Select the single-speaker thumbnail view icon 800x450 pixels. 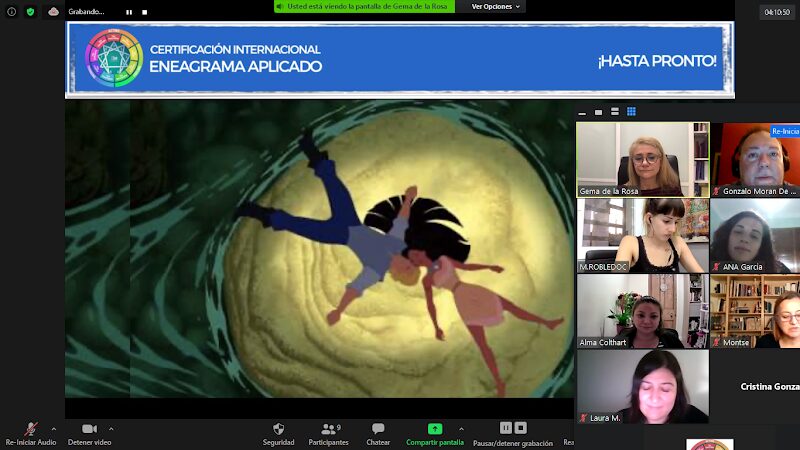click(x=598, y=112)
